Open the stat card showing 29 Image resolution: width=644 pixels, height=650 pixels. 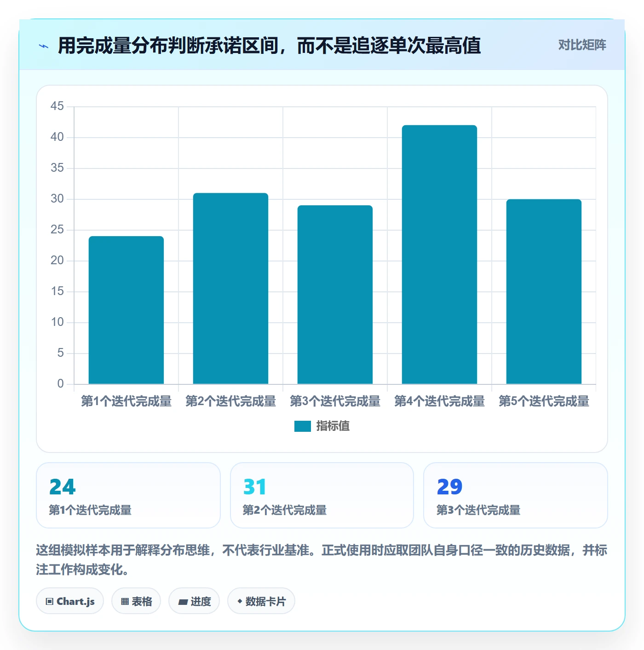(516, 495)
